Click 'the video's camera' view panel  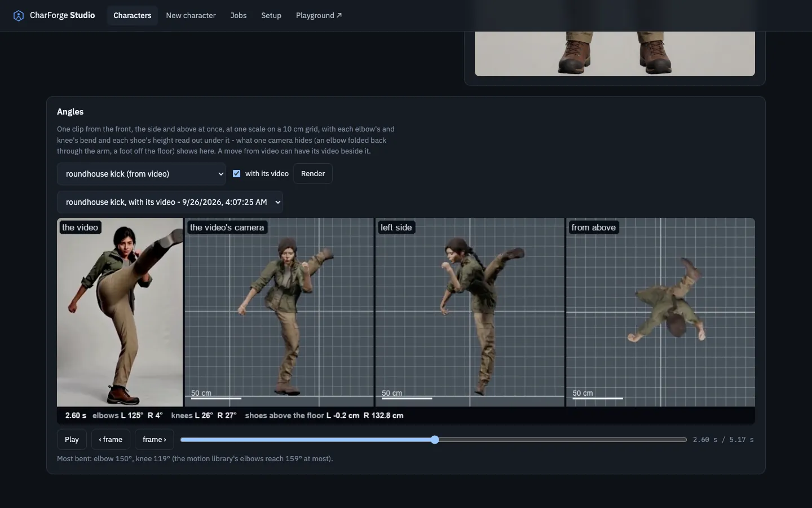279,312
